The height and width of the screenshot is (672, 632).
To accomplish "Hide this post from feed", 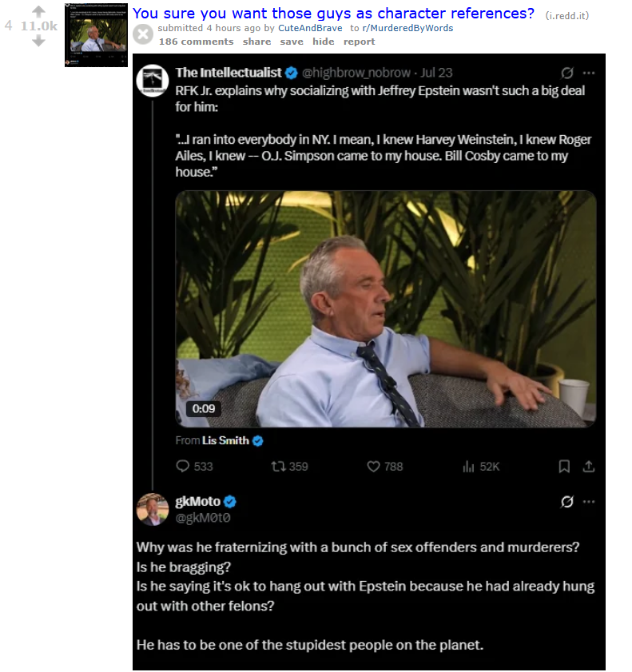I will click(324, 42).
